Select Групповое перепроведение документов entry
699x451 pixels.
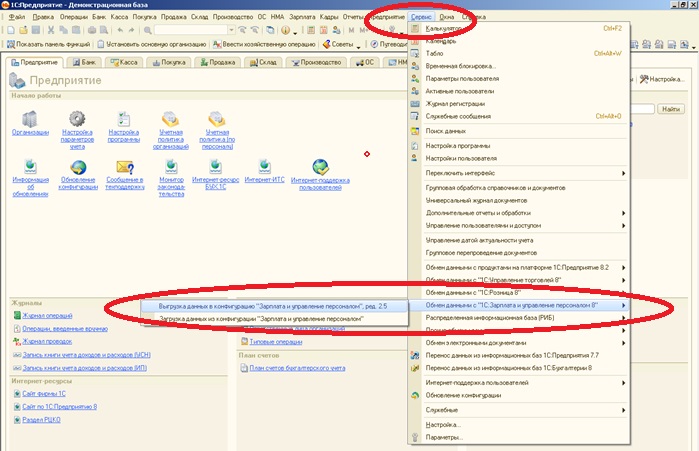tap(519, 253)
